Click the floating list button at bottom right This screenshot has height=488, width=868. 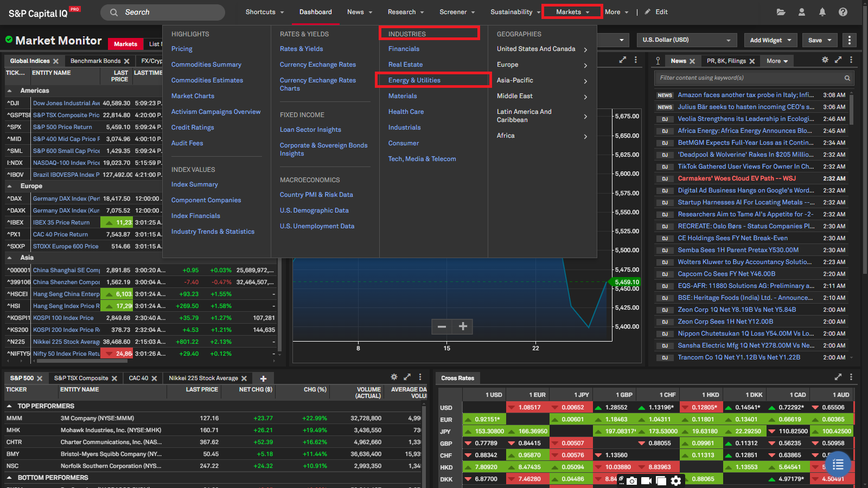point(838,465)
